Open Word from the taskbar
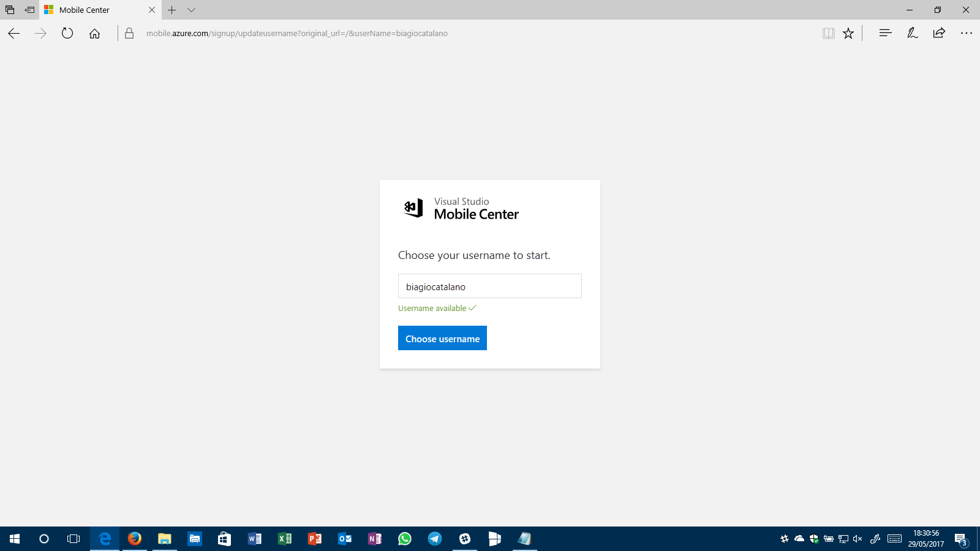 [255, 539]
